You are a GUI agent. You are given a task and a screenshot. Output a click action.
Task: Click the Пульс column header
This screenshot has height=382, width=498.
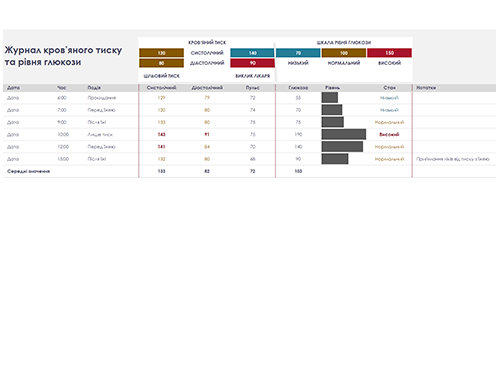252,88
